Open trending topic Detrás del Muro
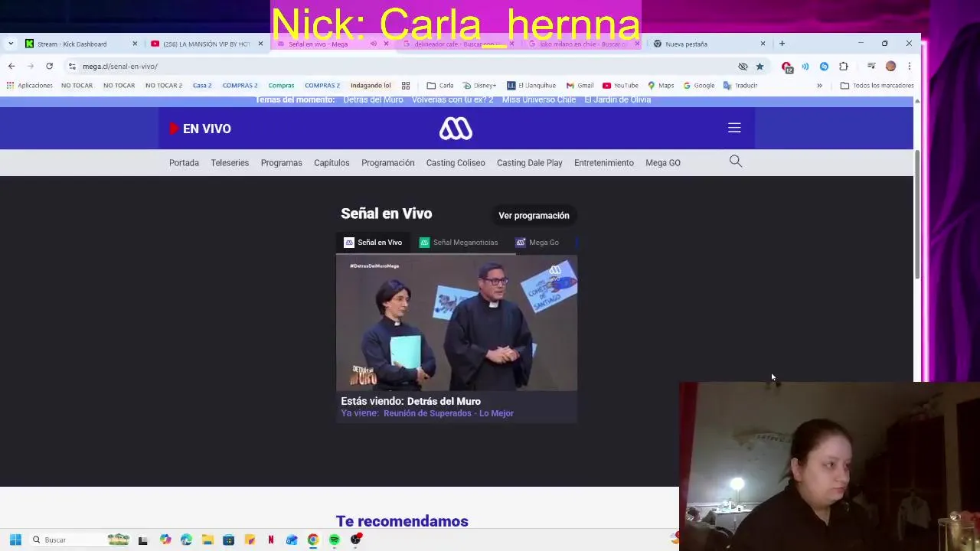Screen dimensions: 980x551 pos(373,99)
